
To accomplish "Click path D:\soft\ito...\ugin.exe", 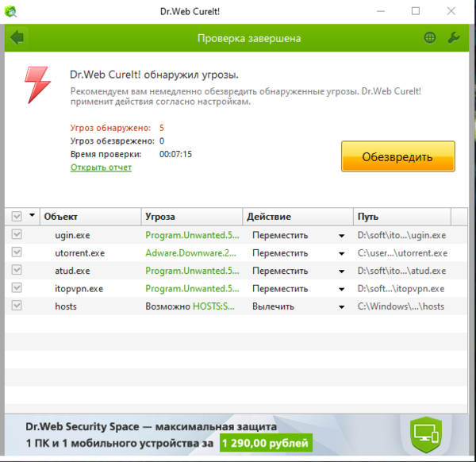I will point(401,235).
